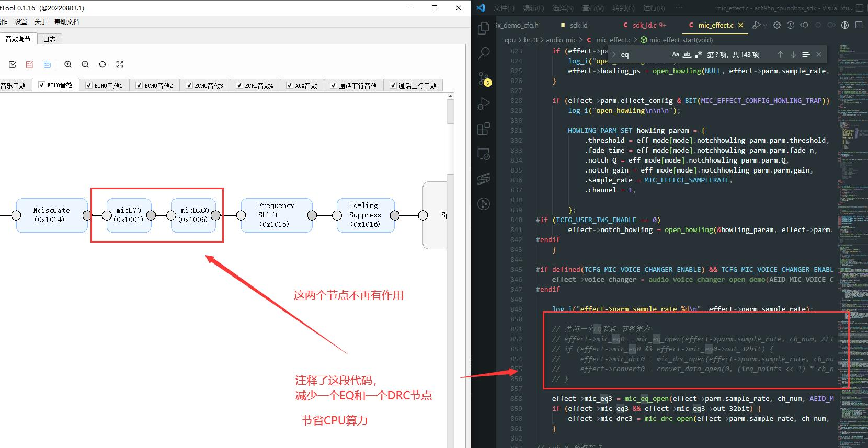Toggle ECHO音效4 checkbox
The height and width of the screenshot is (448, 868).
[239, 85]
